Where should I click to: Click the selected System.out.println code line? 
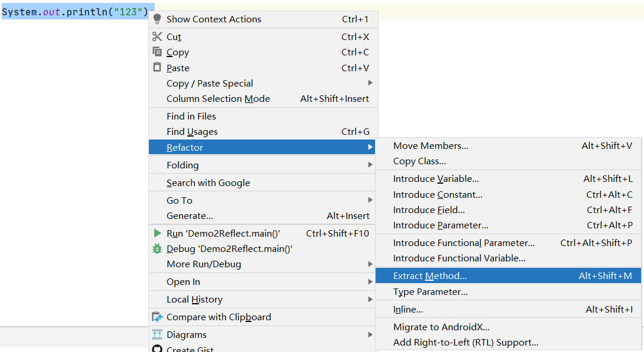tap(75, 12)
